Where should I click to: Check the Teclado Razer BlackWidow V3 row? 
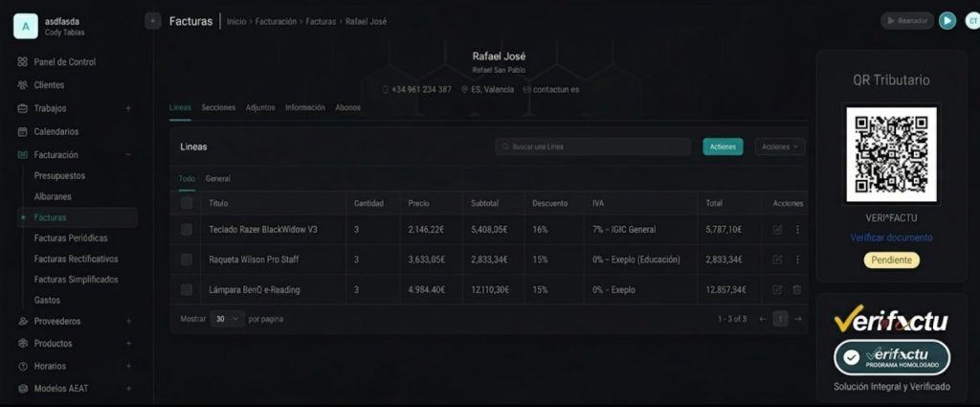[187, 230]
